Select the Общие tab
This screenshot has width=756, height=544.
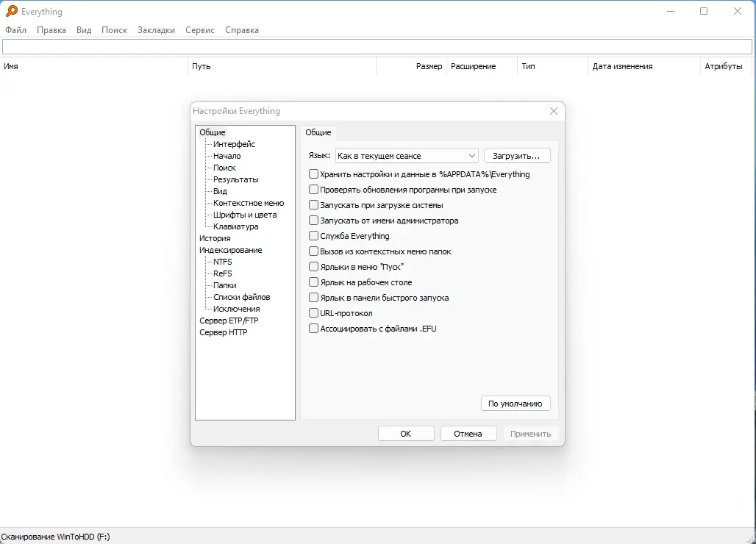(318, 132)
